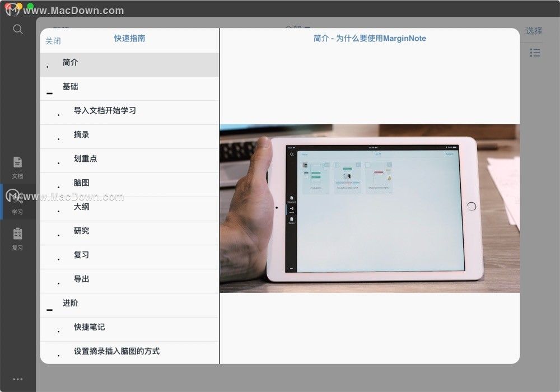This screenshot has width=560, height=392.
Task: Open the 设置摘录插入脑图的方式 topic
Action: (129, 353)
